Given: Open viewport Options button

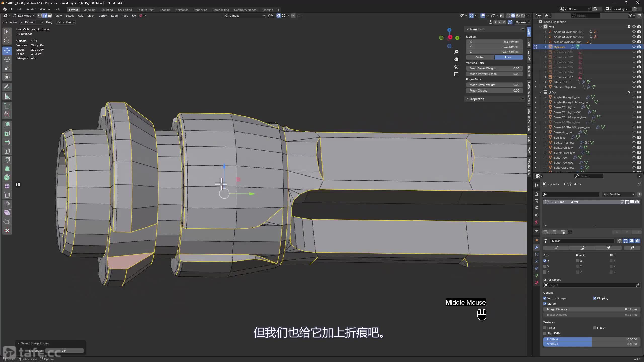Looking at the screenshot, I should click(522, 22).
